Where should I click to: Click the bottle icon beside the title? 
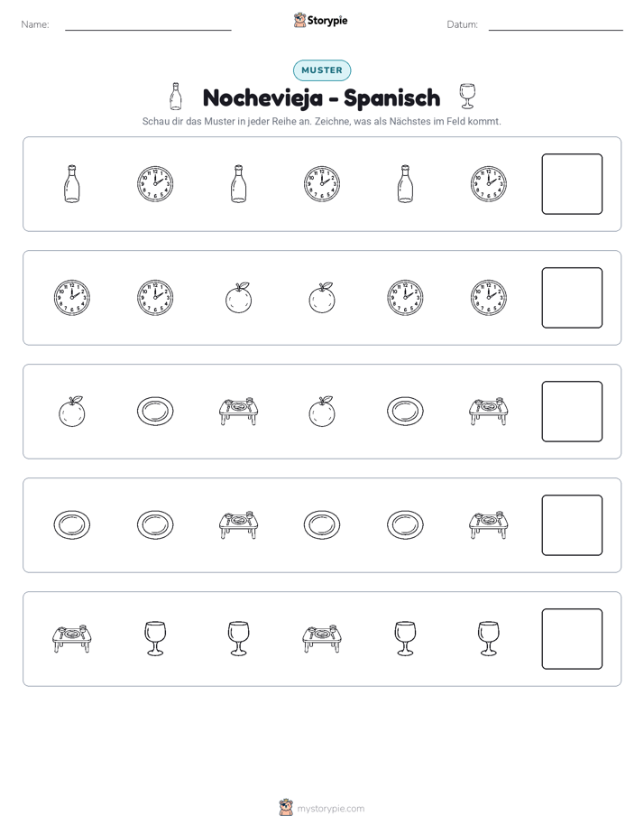pyautogui.click(x=175, y=97)
